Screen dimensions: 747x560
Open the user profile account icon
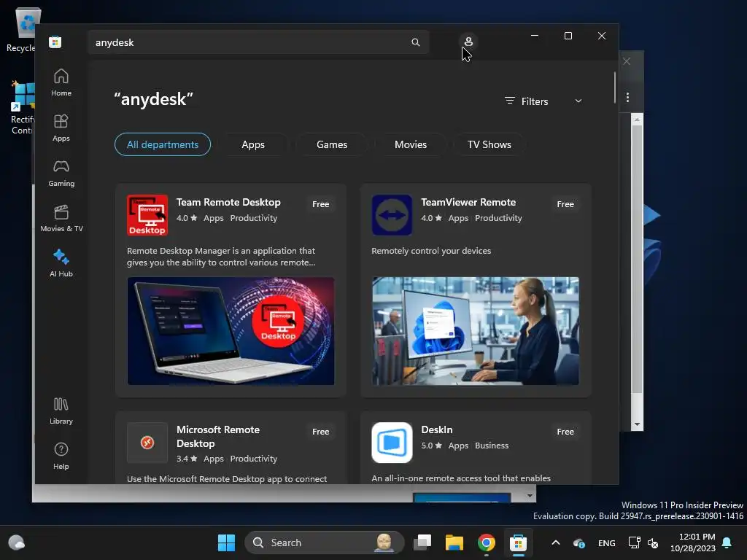tap(468, 42)
